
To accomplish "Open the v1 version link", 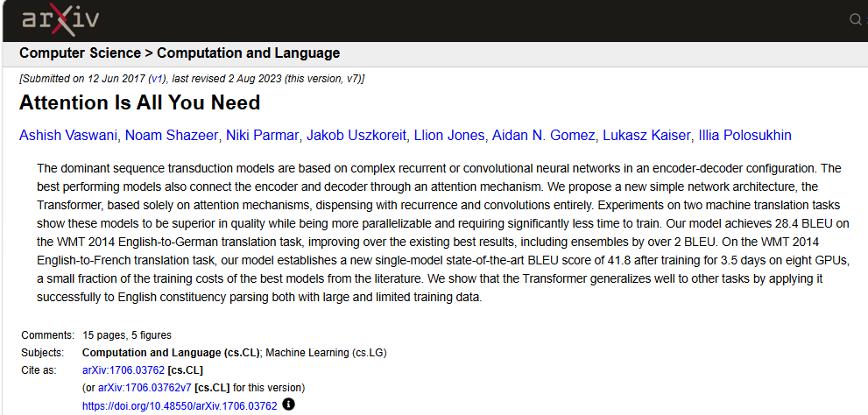I will point(157,79).
